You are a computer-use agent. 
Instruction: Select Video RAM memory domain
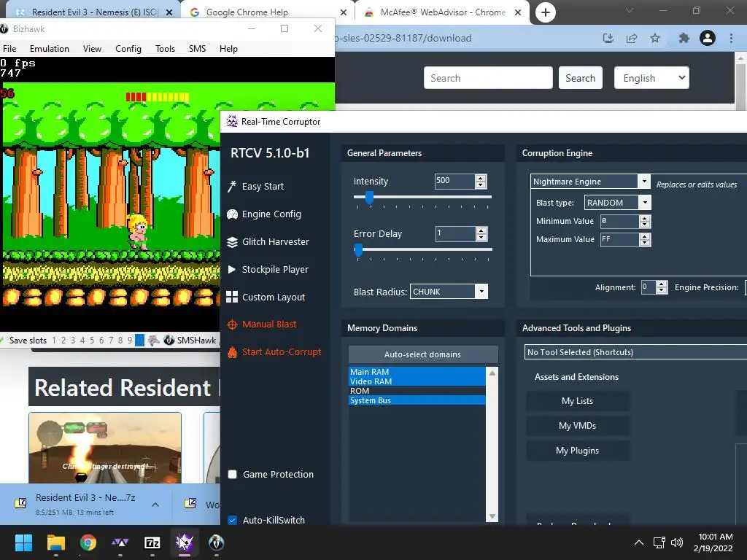[x=417, y=381]
